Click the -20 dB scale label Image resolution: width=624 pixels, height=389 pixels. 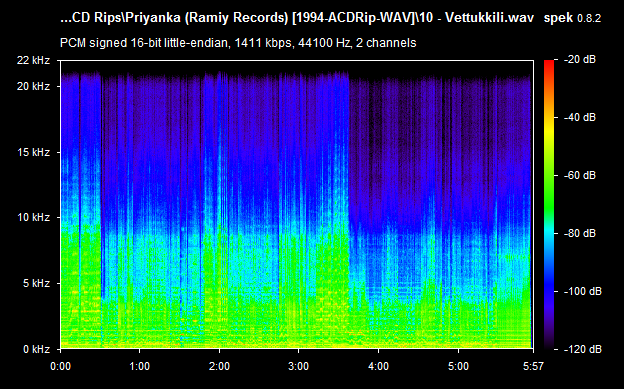tap(581, 60)
